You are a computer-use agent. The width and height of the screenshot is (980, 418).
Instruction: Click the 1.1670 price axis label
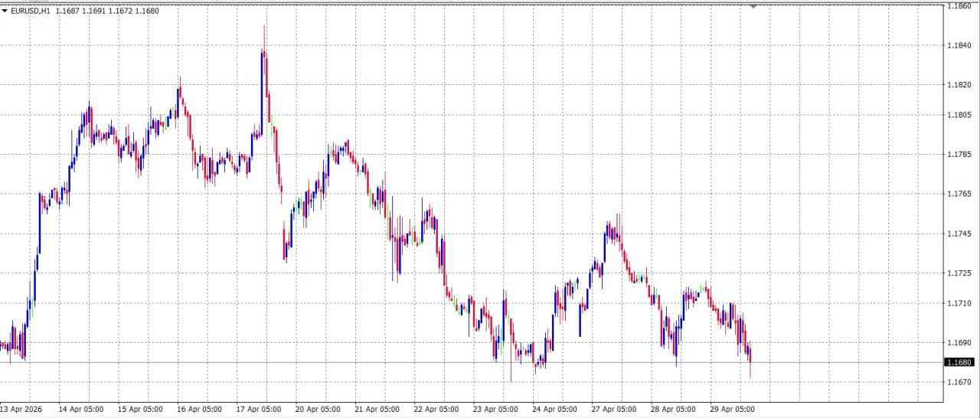pyautogui.click(x=959, y=381)
